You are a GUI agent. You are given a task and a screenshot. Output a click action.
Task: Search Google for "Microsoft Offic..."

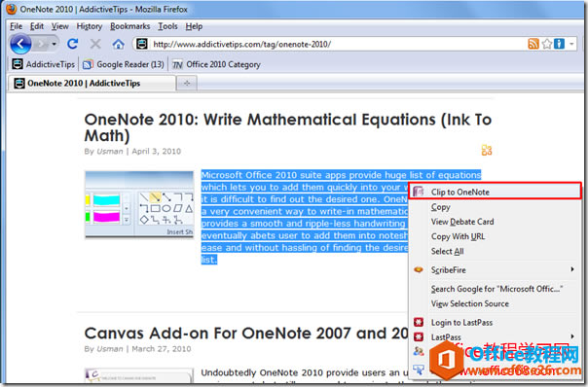495,289
